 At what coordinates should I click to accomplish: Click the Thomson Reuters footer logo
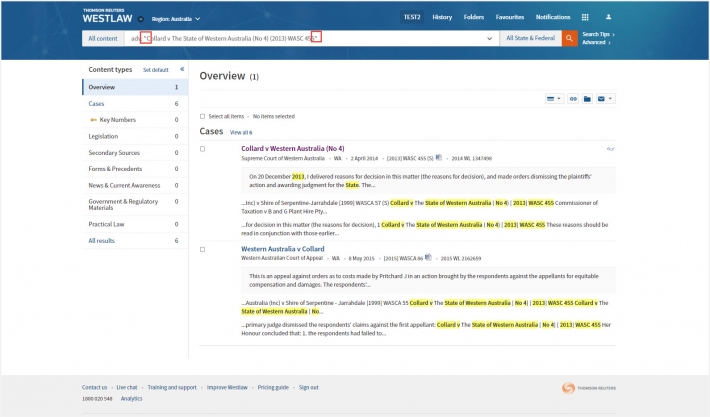(589, 388)
